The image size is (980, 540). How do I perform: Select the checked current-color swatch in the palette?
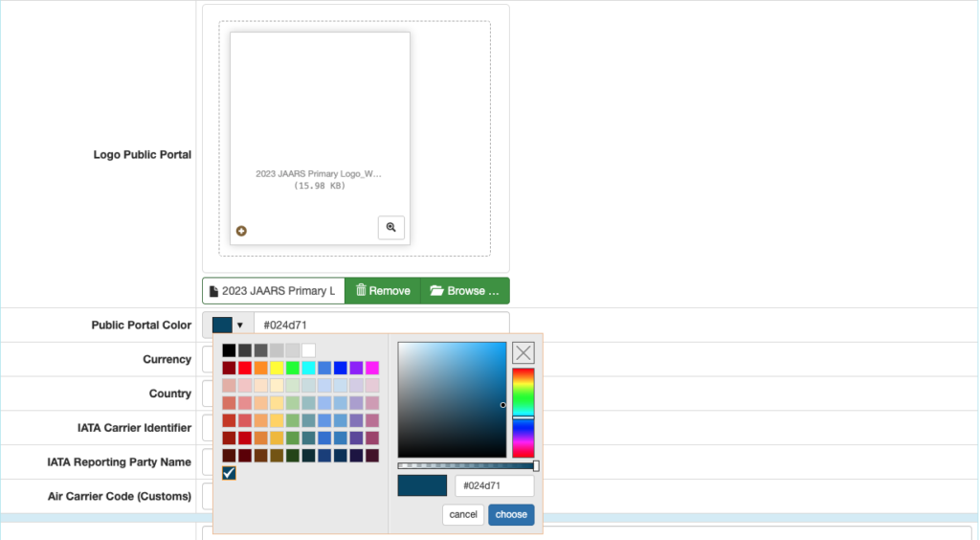(229, 473)
